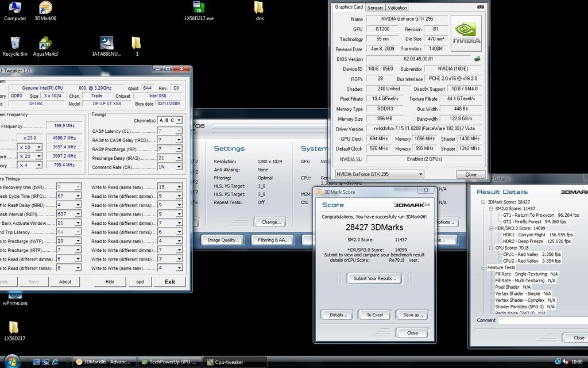The height and width of the screenshot is (368, 588).
Task: Open the AquaMark3 desktop shortcut
Action: coord(45,47)
